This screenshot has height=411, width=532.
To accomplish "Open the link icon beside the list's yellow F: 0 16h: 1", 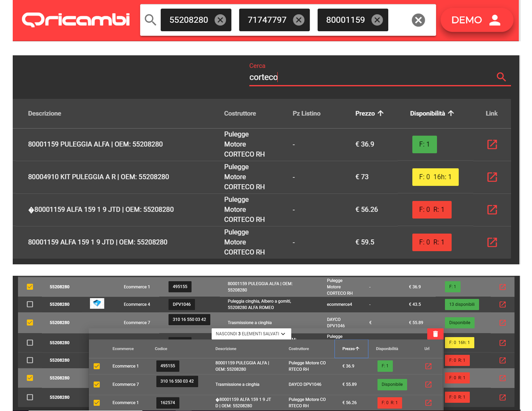I will tap(503, 343).
